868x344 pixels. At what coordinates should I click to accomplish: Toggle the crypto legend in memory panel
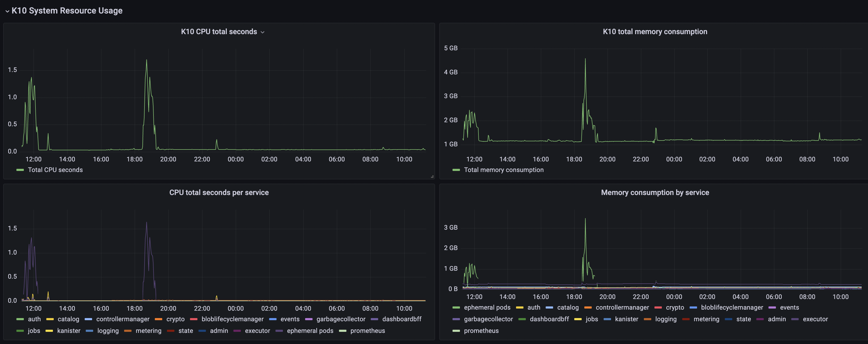tap(675, 307)
